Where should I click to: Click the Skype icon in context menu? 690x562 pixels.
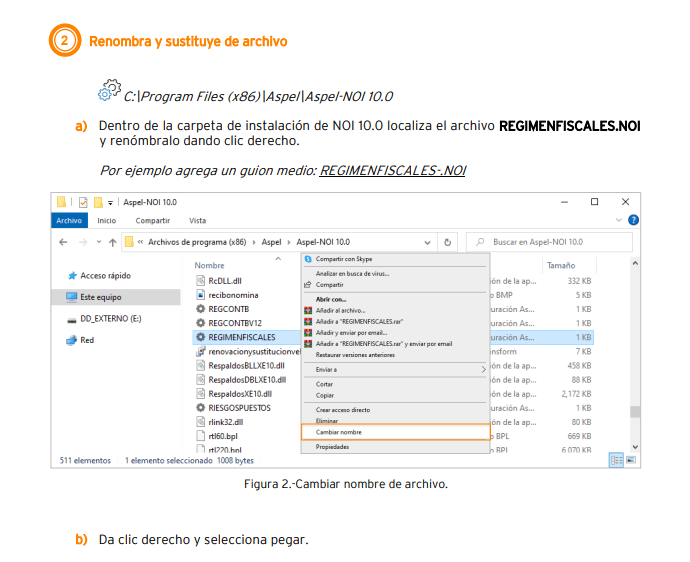tap(308, 258)
